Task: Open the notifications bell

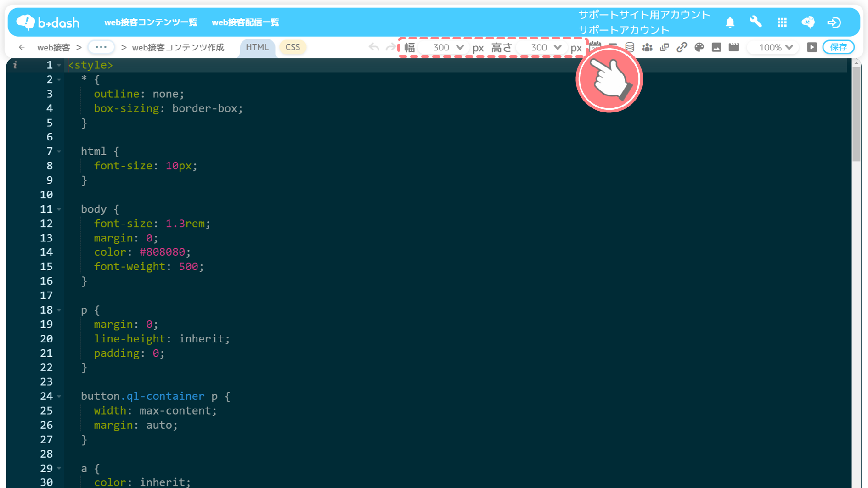Action: pyautogui.click(x=730, y=22)
